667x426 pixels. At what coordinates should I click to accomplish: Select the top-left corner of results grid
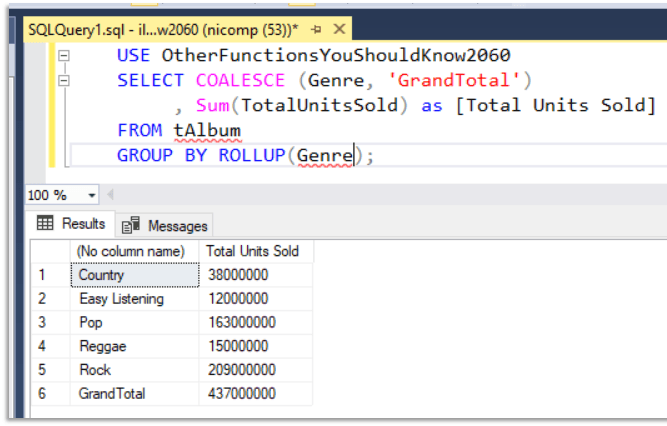point(49,251)
